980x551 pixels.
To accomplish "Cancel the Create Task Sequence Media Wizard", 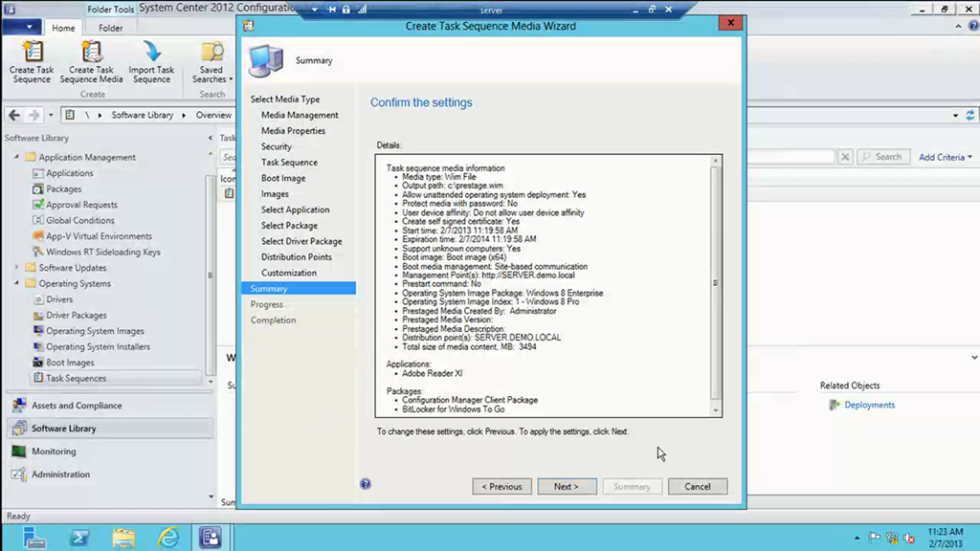I will point(697,486).
